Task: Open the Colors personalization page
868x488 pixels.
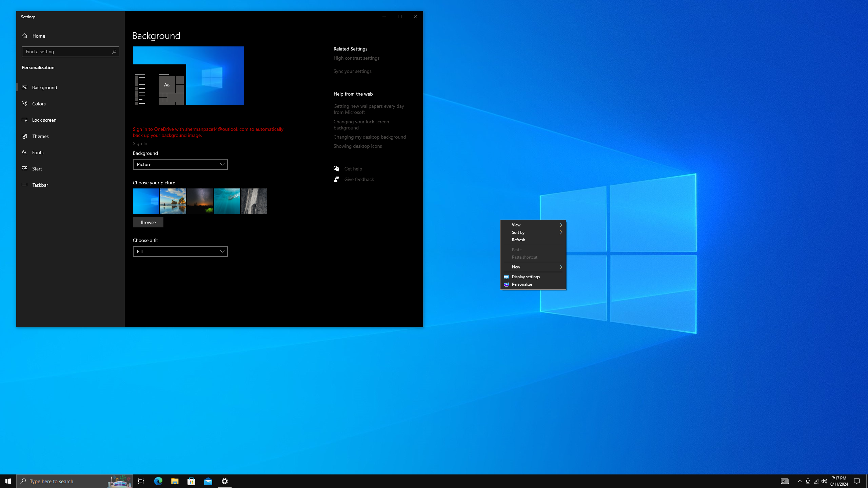Action: [x=39, y=104]
